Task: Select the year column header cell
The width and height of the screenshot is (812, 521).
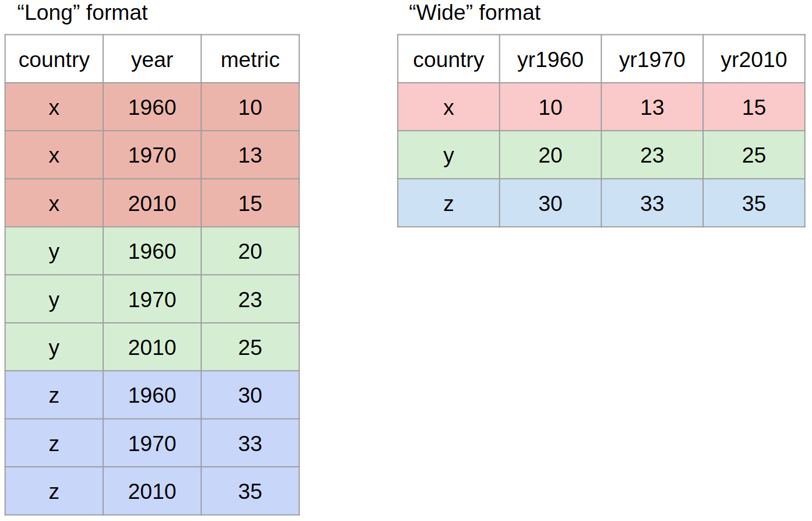Action: (x=152, y=59)
